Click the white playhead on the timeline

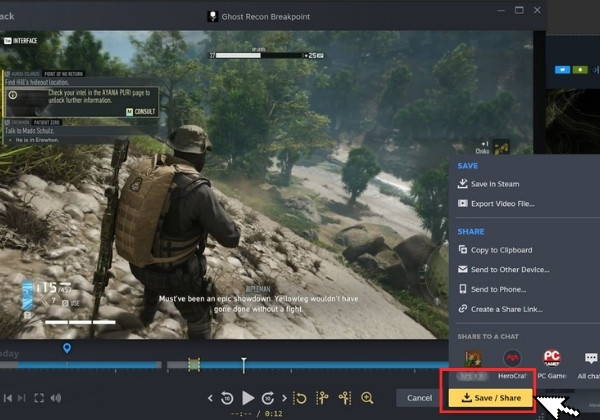coord(244,365)
